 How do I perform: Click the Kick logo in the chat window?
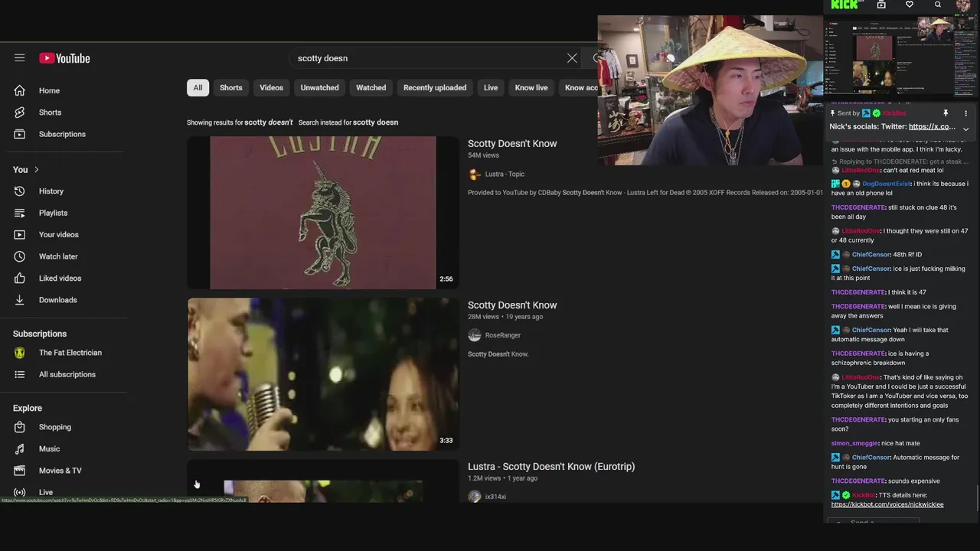(845, 5)
